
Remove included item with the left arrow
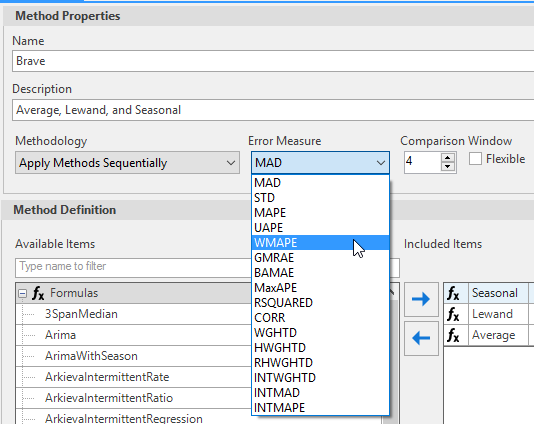point(421,338)
